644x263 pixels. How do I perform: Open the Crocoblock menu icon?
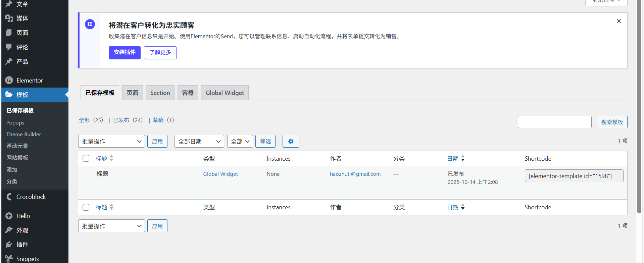coord(9,197)
